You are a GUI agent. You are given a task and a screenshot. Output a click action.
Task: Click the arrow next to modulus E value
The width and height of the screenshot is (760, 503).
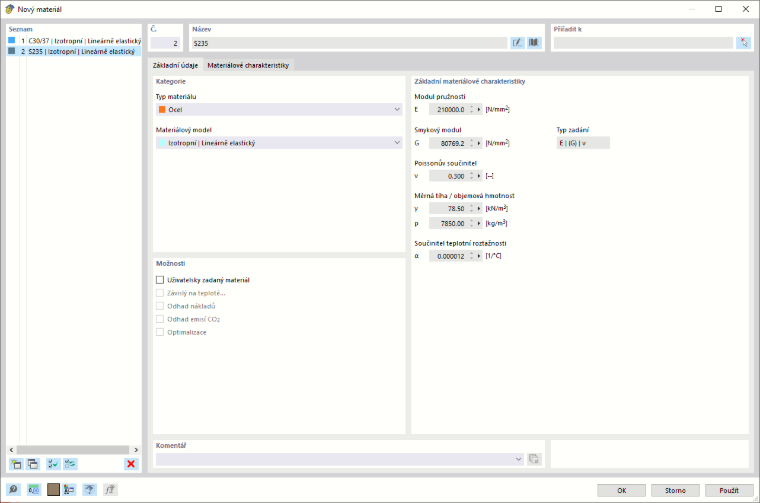click(x=479, y=110)
